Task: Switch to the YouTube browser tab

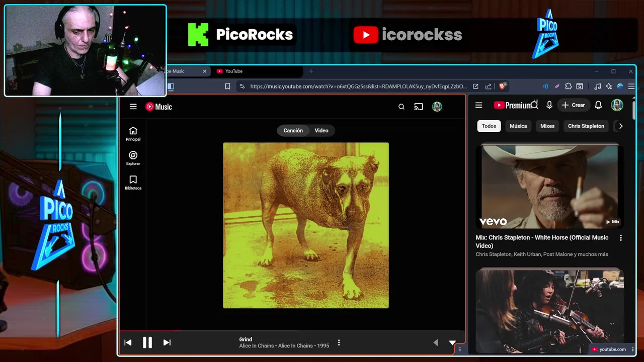Action: (257, 71)
